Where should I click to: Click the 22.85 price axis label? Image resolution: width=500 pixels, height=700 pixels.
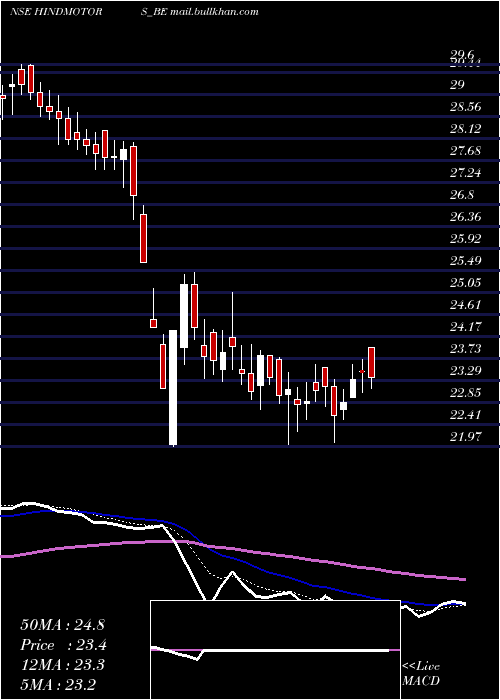pos(466,393)
